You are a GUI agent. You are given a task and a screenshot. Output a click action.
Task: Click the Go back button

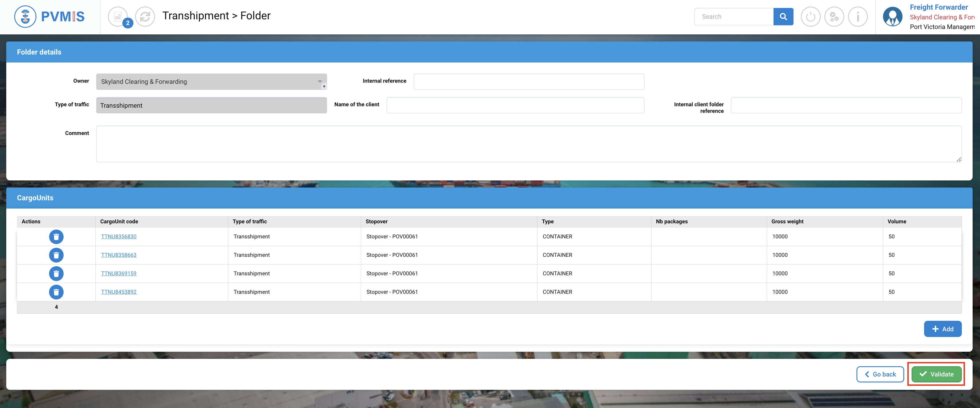(880, 374)
